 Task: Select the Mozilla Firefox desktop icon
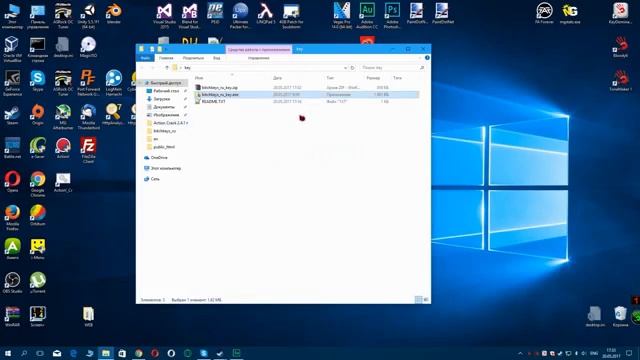tap(12, 218)
